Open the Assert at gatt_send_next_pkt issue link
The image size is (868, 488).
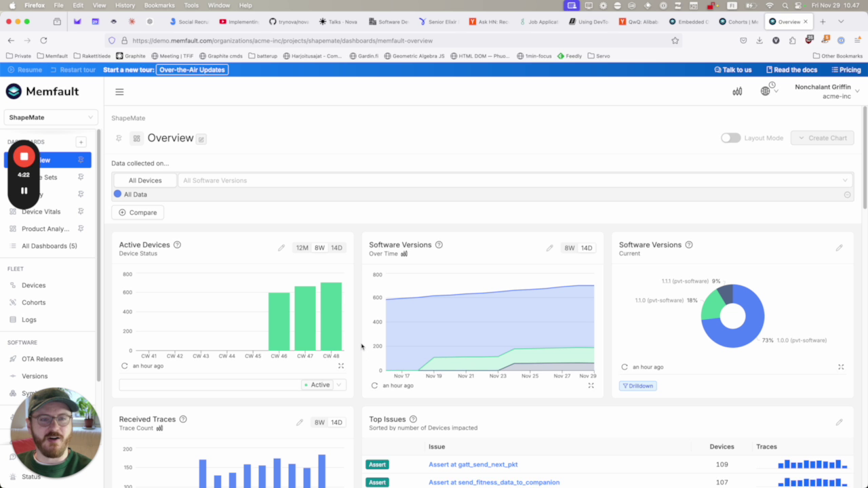(x=473, y=464)
